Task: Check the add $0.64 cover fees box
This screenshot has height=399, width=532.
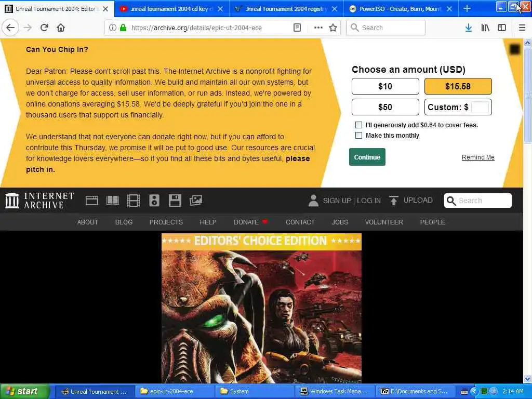Action: [x=358, y=125]
